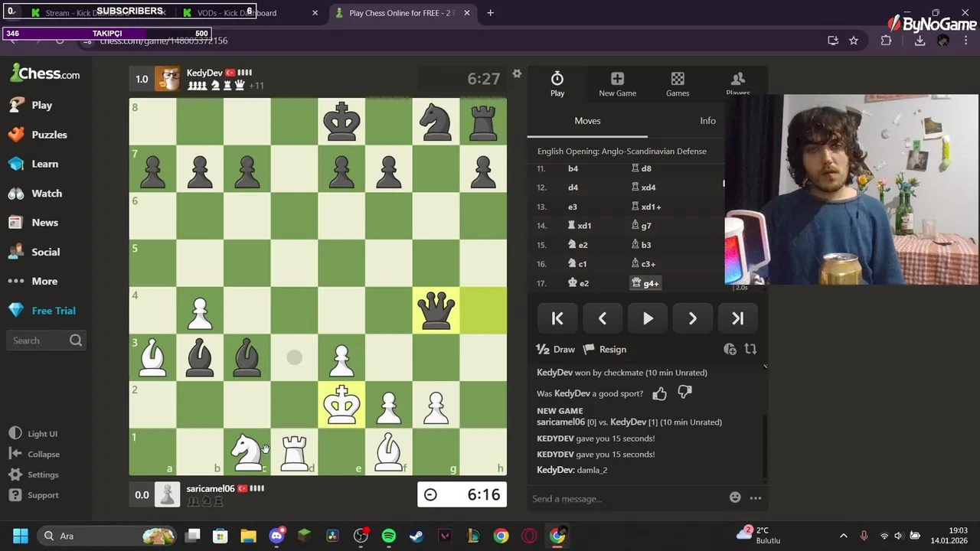Click the Resign button
Image resolution: width=980 pixels, height=551 pixels.
pos(605,349)
